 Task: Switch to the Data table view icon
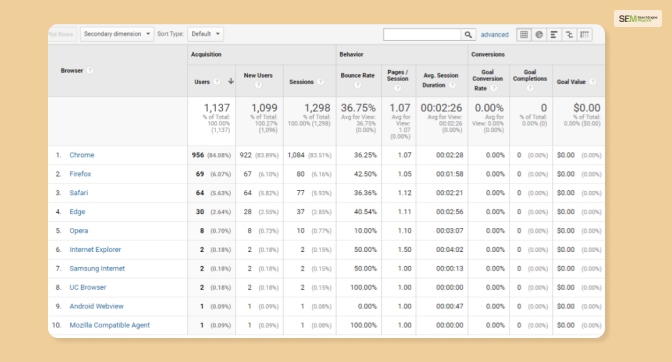coord(524,35)
